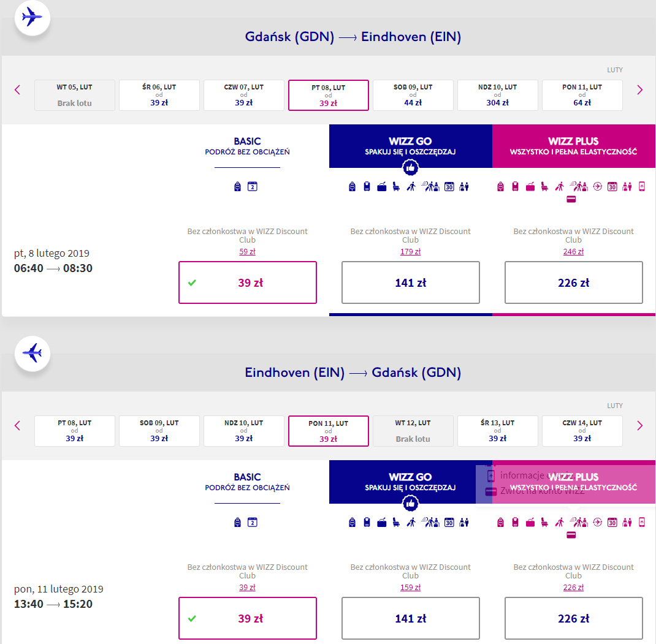Select the highlighted PON 11, LUT return date
The image size is (656, 644).
point(329,431)
